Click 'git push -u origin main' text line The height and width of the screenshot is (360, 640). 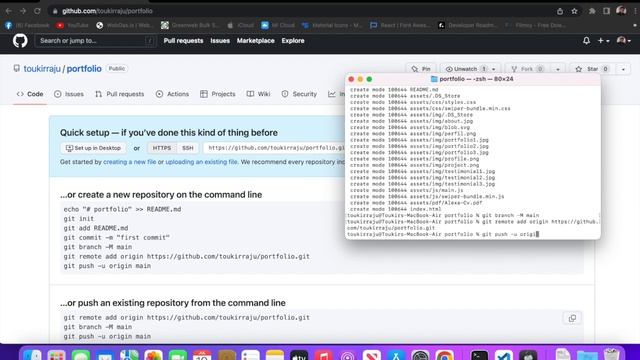tap(107, 266)
